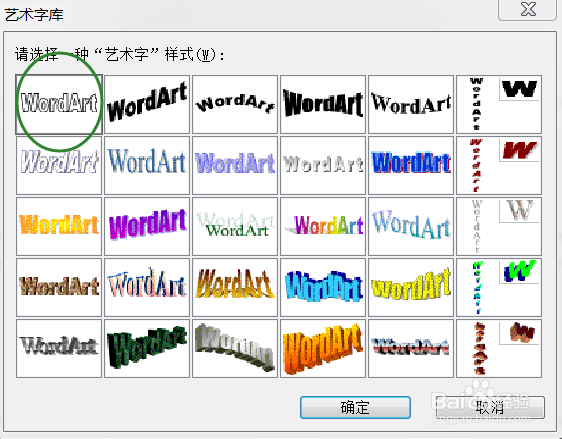Confirm selection with the 确定 button
This screenshot has width=562, height=439.
click(x=355, y=407)
